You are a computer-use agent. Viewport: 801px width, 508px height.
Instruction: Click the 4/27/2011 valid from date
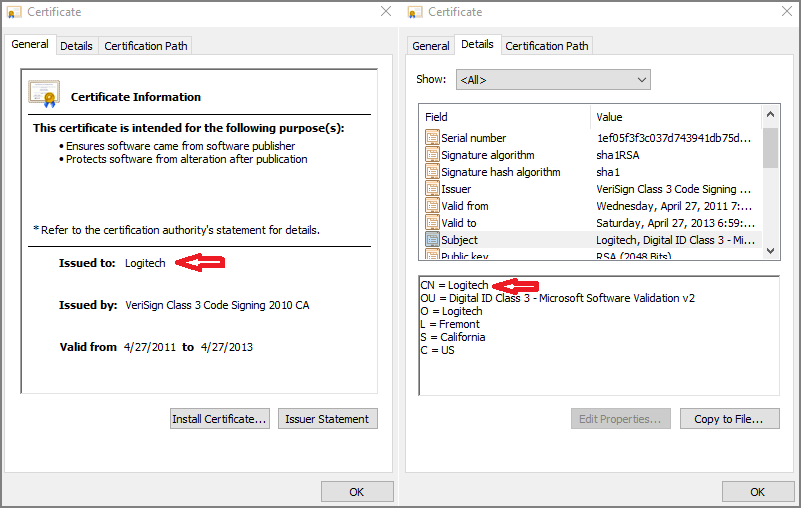[x=150, y=347]
